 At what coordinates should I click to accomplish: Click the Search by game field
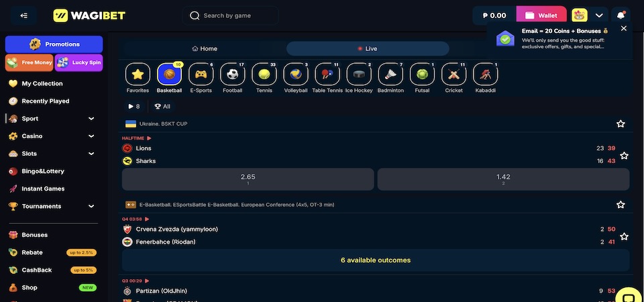(x=231, y=15)
